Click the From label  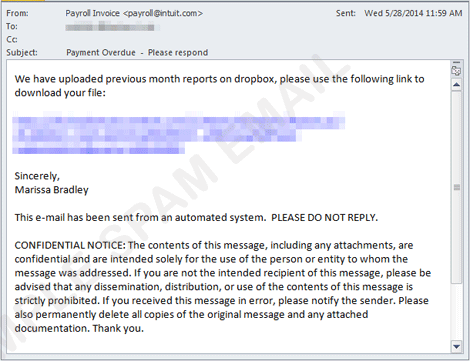click(x=17, y=13)
